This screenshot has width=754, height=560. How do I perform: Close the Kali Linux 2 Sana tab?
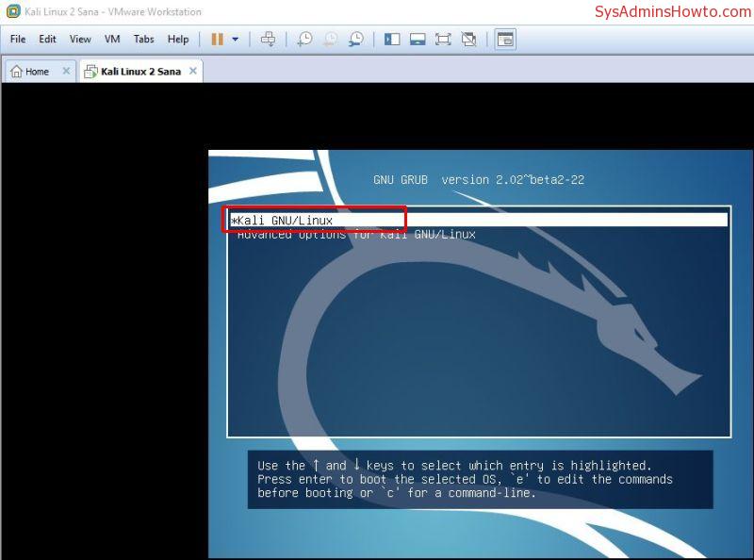193,71
